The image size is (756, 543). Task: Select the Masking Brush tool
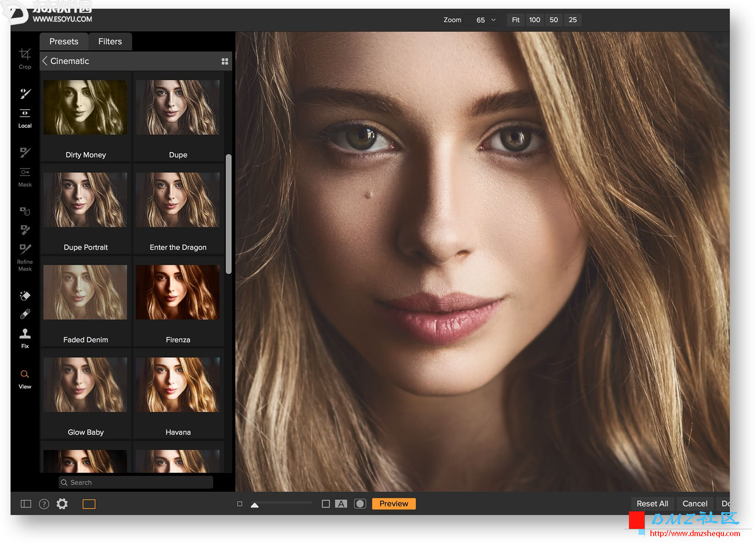(25, 152)
